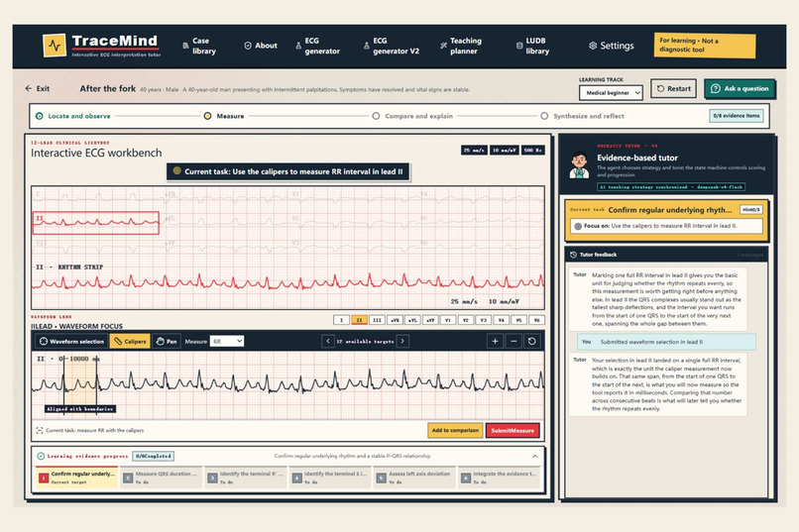
Task: Select evidence item 3 Identify the terminal R'
Action: click(246, 478)
